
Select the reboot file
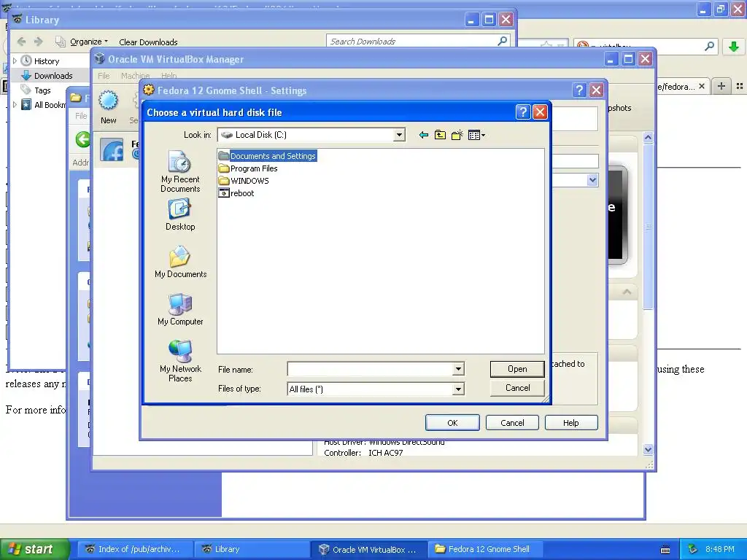[236, 192]
